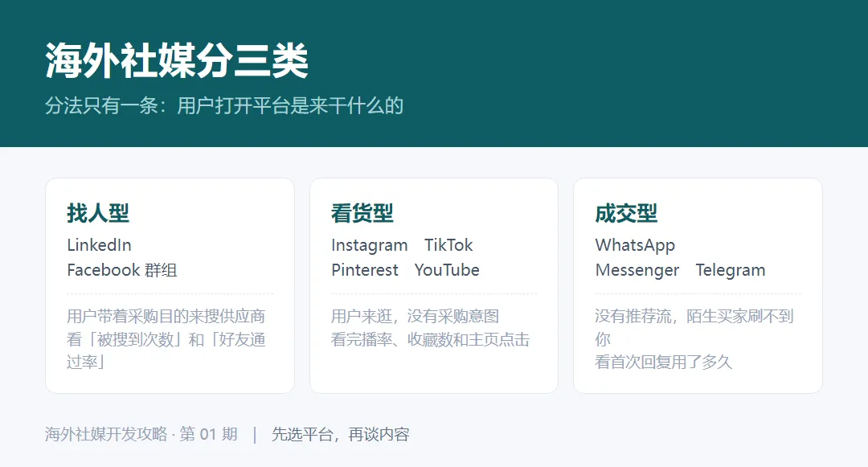Click footer 海外社媒开发攻略 · 第 01 期
Image resolution: width=868 pixels, height=467 pixels.
[141, 434]
